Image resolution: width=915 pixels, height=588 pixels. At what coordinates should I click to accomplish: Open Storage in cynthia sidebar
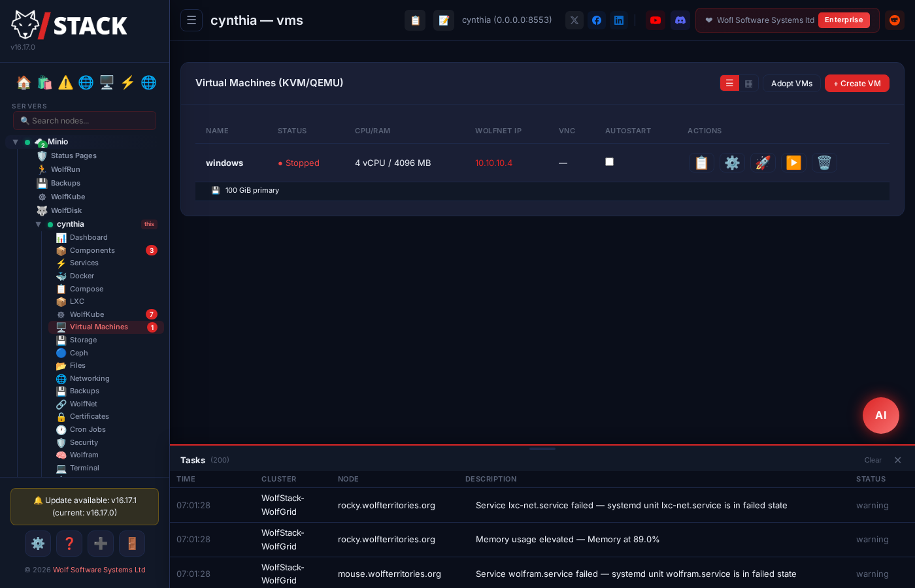coord(83,340)
